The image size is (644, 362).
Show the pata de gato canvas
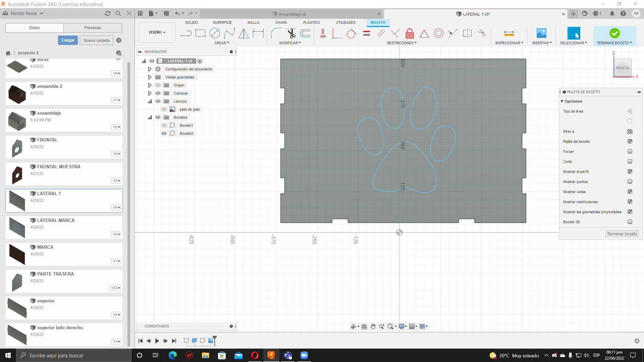point(164,109)
